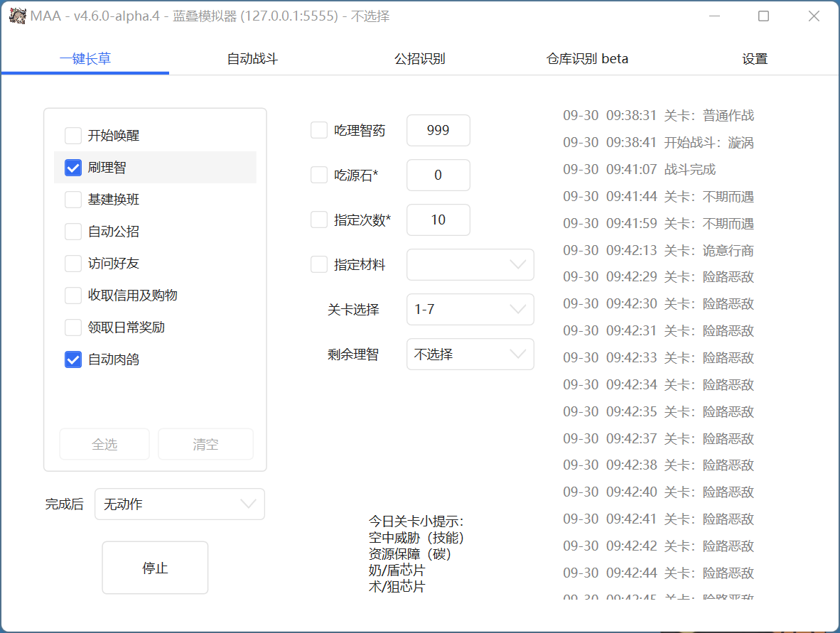Enable the 吃理智药 checkbox
The image size is (840, 633).
318,130
